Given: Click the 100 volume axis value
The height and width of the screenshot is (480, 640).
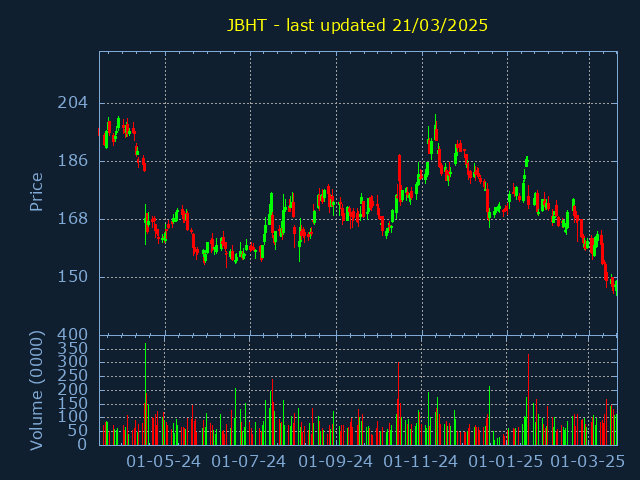Looking at the screenshot, I should coord(72,417).
